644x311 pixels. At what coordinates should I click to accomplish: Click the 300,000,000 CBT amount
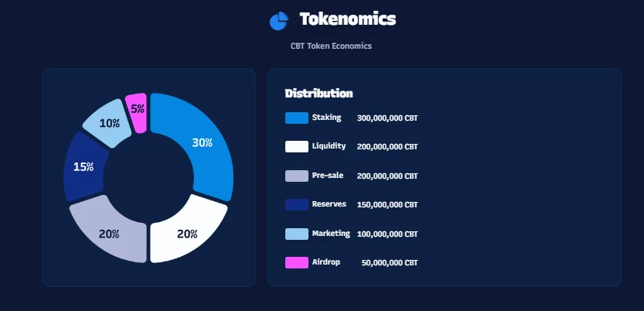point(387,118)
